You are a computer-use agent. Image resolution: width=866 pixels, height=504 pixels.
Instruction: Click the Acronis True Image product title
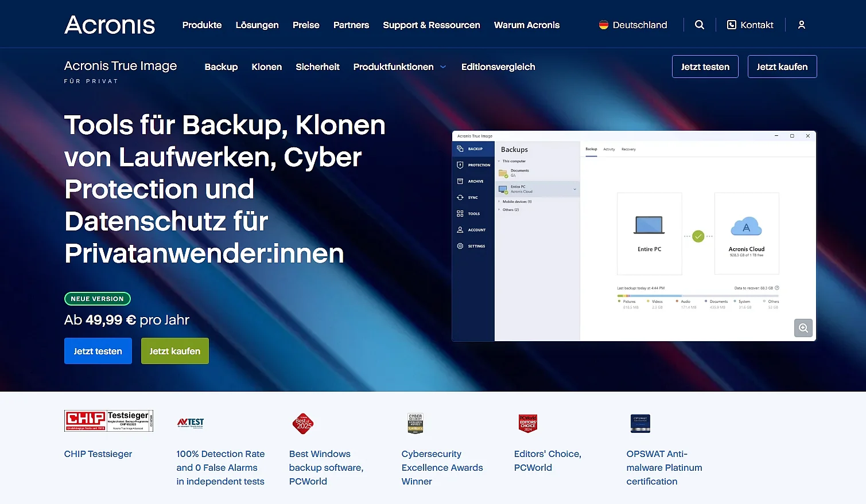(x=121, y=66)
